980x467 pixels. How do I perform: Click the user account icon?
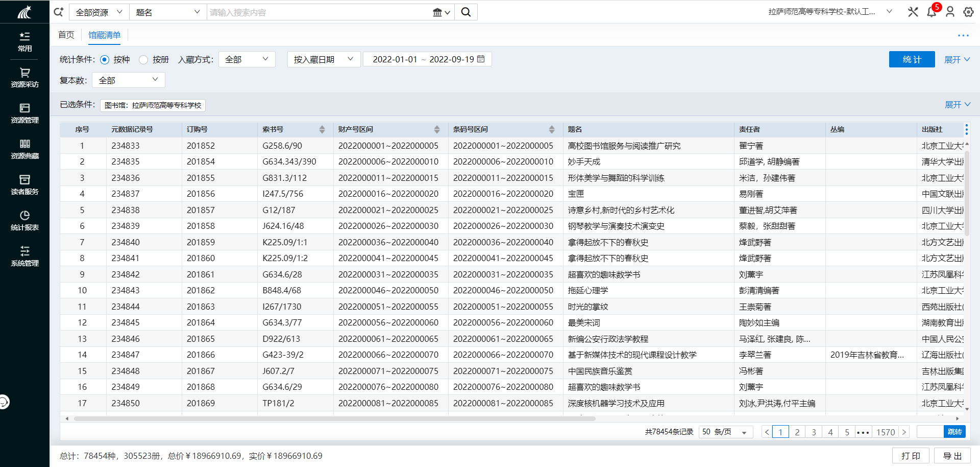[x=950, y=12]
